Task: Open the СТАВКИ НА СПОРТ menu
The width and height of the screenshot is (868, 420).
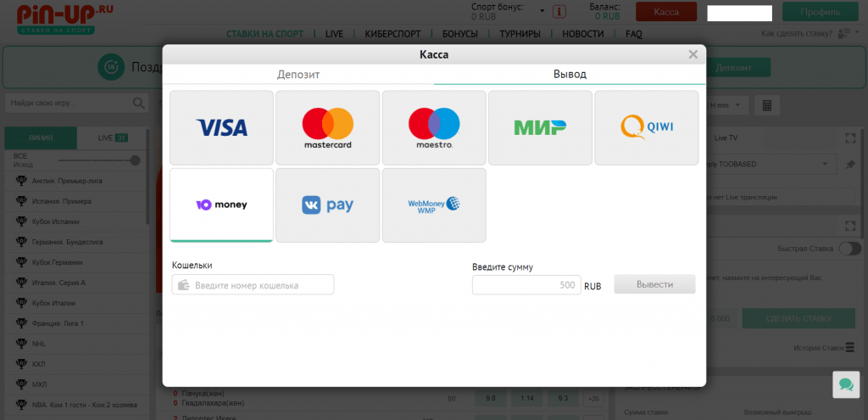Action: pyautogui.click(x=264, y=34)
